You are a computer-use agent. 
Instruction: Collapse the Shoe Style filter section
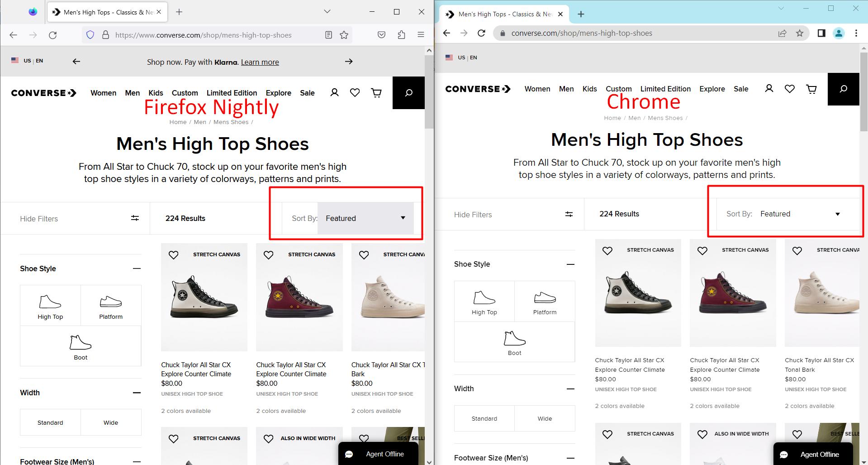point(137,268)
